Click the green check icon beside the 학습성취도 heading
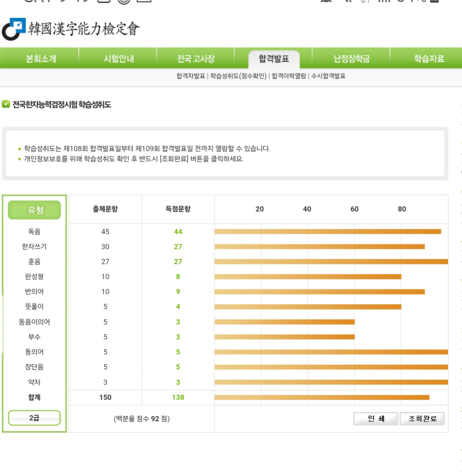 pyautogui.click(x=6, y=104)
